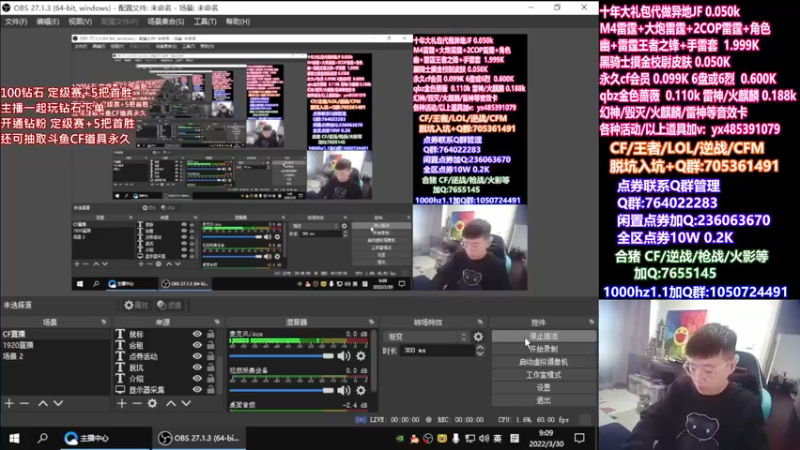Toggle lock for 介绍 source

coord(210,379)
